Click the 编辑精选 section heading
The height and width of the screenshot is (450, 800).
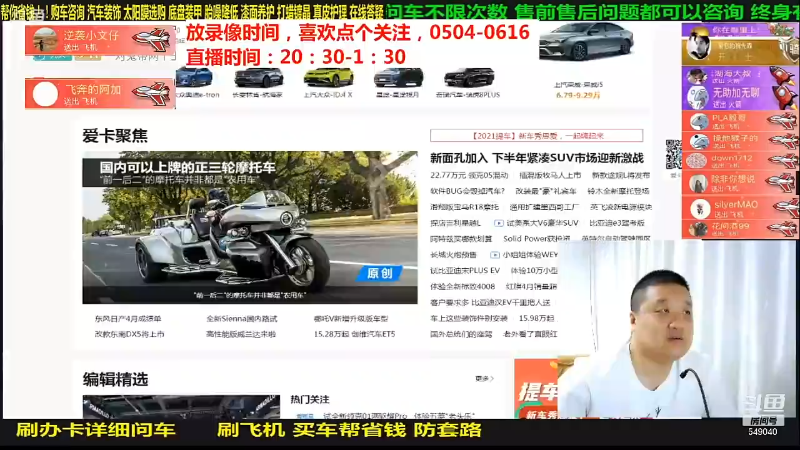tap(115, 380)
